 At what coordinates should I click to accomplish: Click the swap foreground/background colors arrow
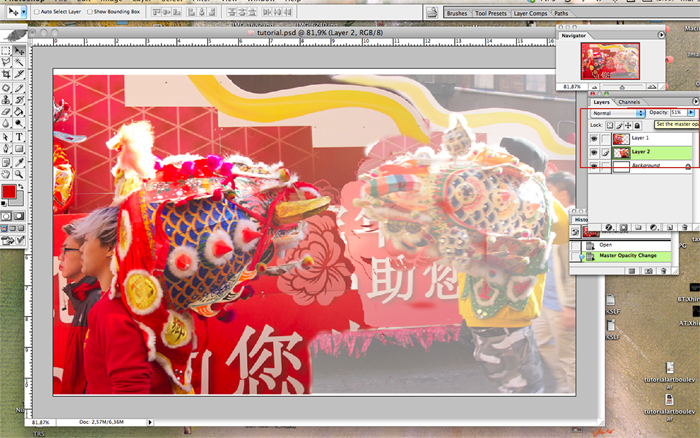click(x=21, y=186)
